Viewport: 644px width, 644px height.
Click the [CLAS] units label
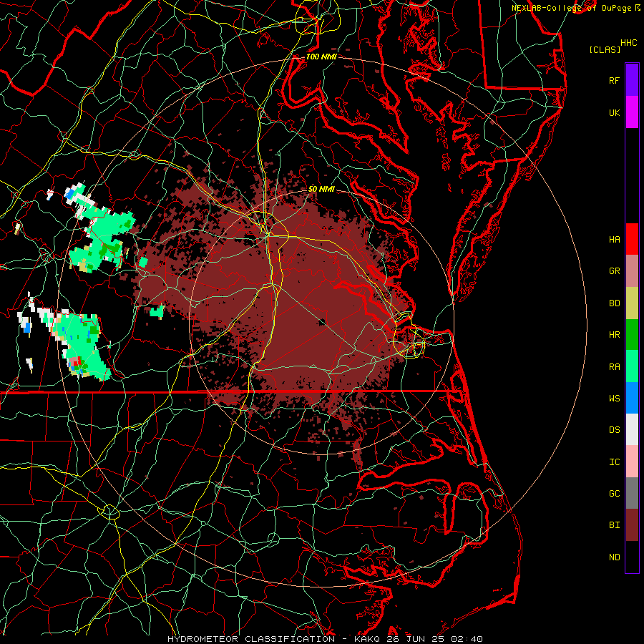[605, 49]
